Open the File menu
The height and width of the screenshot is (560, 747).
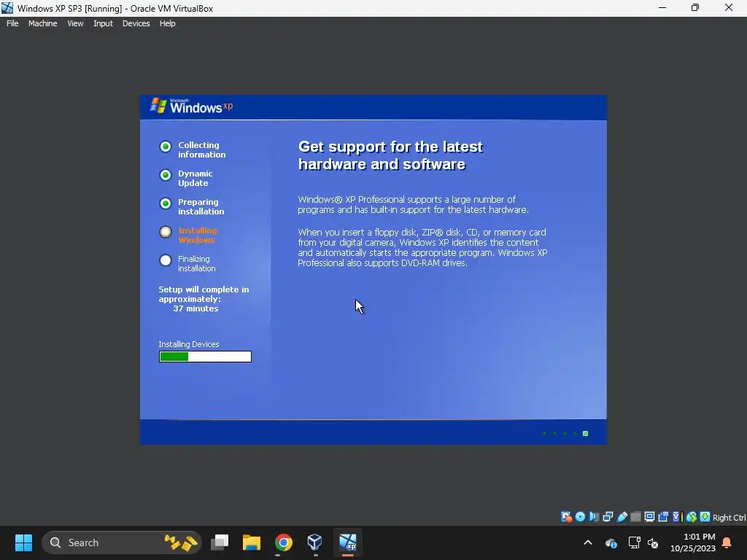coord(12,23)
